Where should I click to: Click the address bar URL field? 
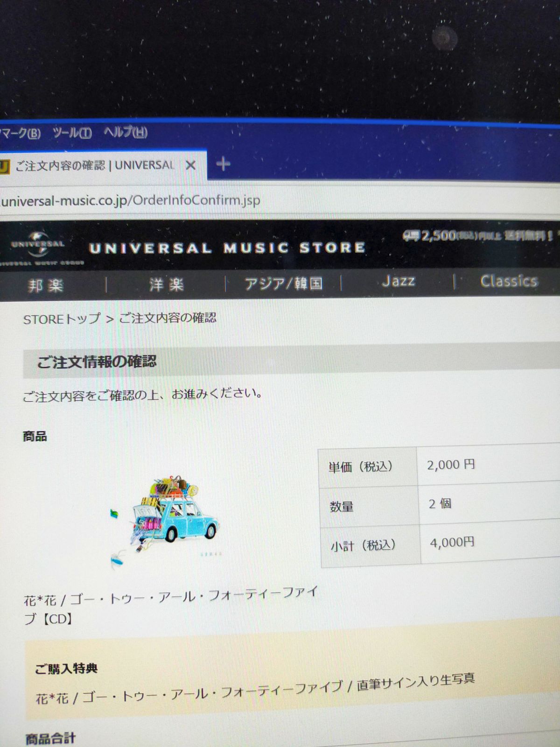tap(280, 201)
